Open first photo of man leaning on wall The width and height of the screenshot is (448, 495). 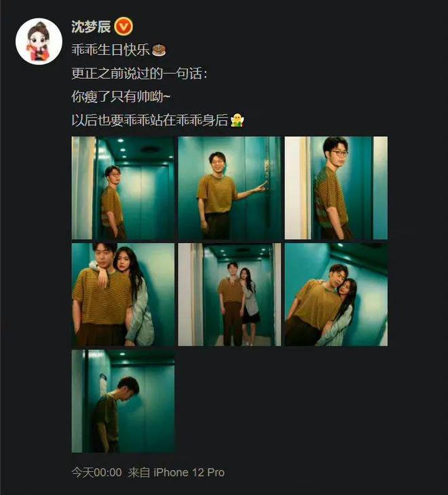point(123,188)
